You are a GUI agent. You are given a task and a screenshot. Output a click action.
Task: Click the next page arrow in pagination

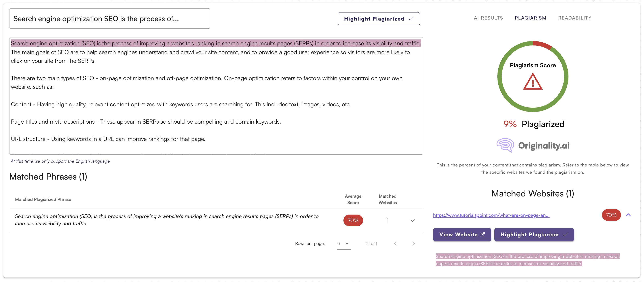point(414,243)
